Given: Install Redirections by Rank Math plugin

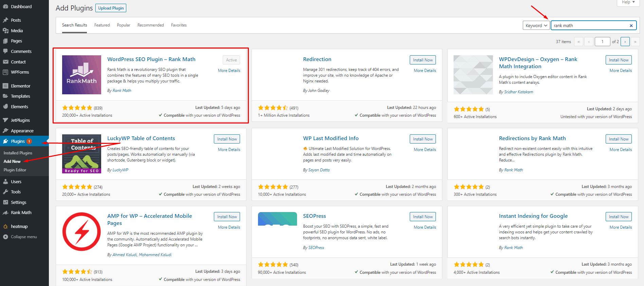Looking at the screenshot, I should point(619,139).
